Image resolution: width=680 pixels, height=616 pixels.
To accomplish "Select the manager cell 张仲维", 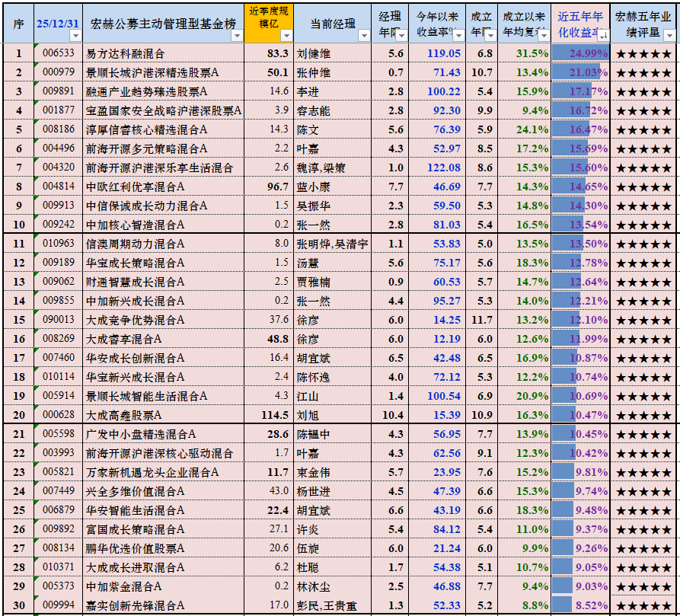I will tap(332, 72).
